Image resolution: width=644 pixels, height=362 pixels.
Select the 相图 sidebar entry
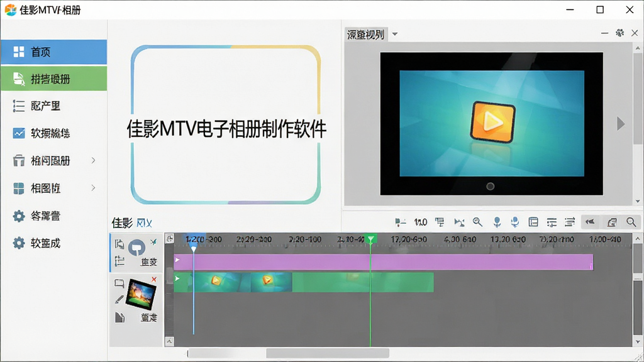pyautogui.click(x=54, y=188)
